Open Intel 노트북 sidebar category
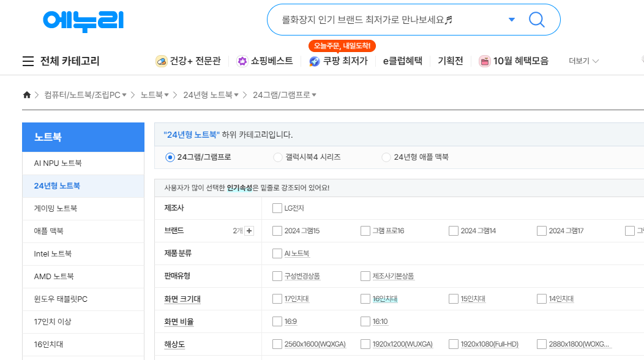Screen dimensions: 644x360 point(83,254)
